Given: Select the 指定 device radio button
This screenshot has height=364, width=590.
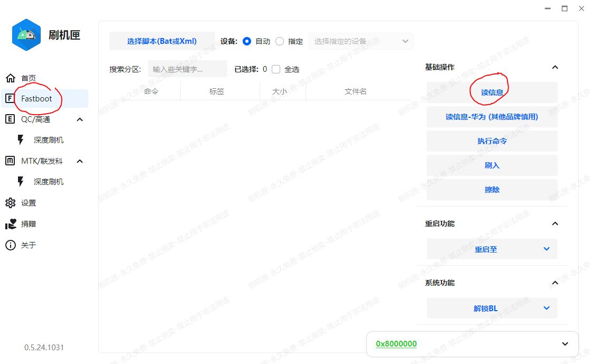Looking at the screenshot, I should [x=280, y=41].
